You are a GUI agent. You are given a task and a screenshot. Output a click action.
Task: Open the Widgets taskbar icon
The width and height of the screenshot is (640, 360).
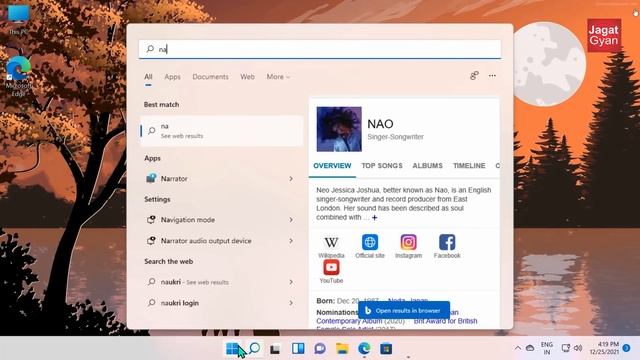tap(298, 349)
